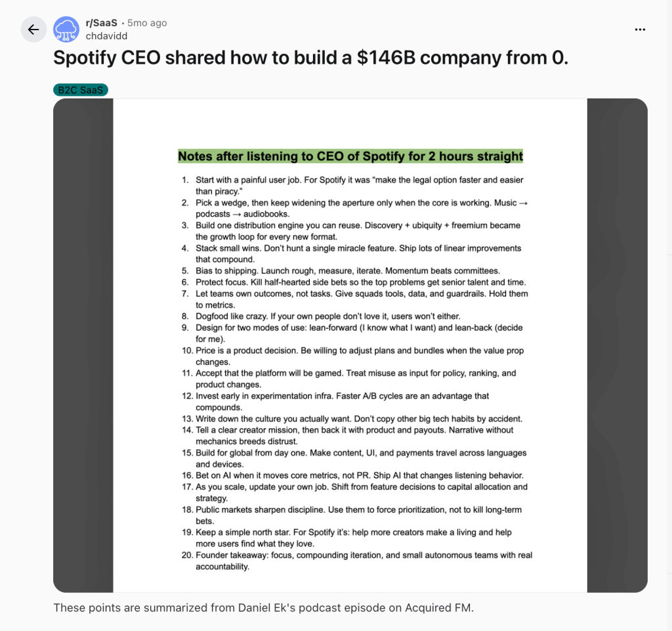The height and width of the screenshot is (631, 672).
Task: Click the Spotify CEO post title
Action: (x=310, y=58)
